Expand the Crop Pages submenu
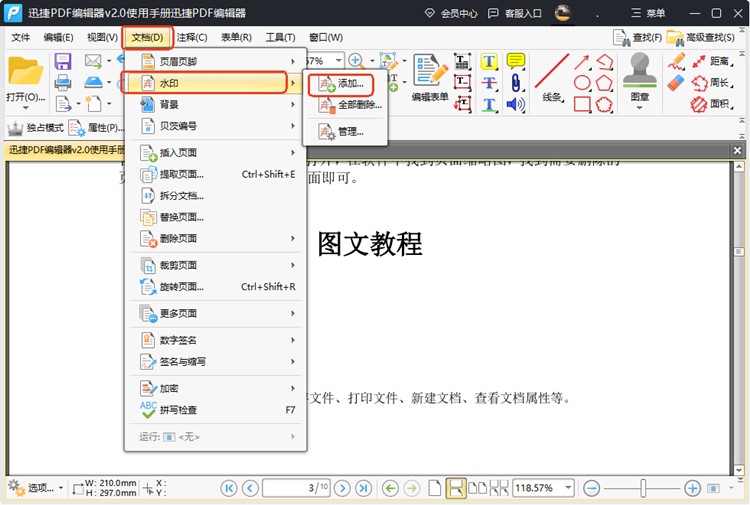Screen dimensions: 750x505 click(215, 265)
